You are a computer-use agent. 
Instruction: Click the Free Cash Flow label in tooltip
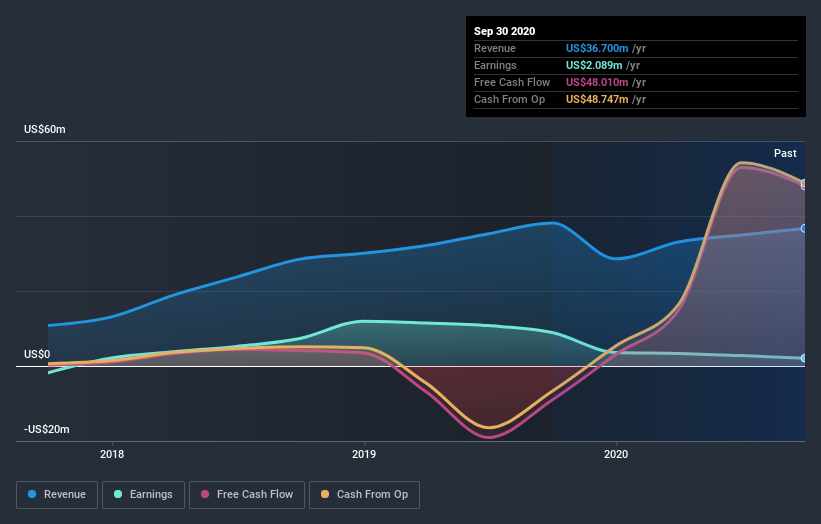coord(512,82)
